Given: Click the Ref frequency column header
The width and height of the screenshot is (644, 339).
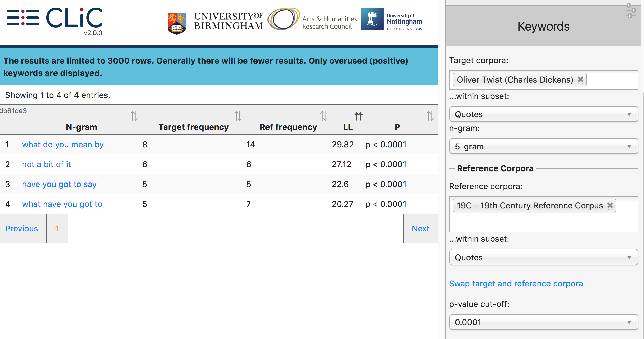Looking at the screenshot, I should click(x=288, y=127).
